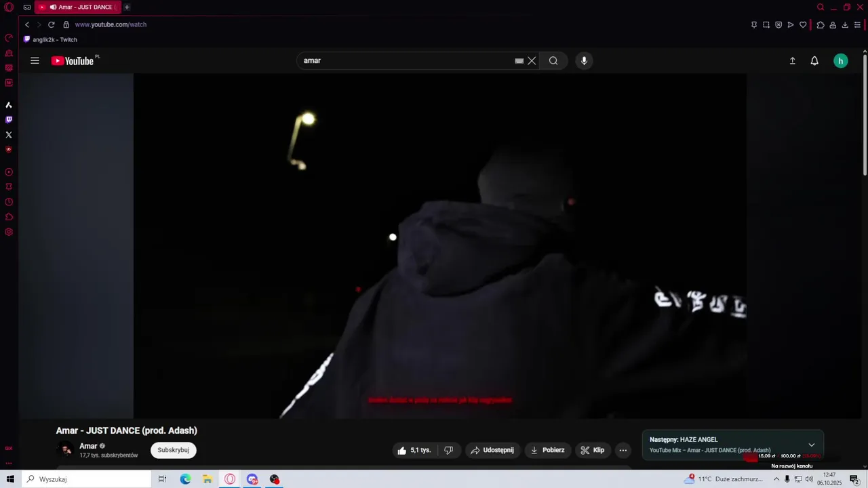Open the Windows Start menu

(10, 479)
